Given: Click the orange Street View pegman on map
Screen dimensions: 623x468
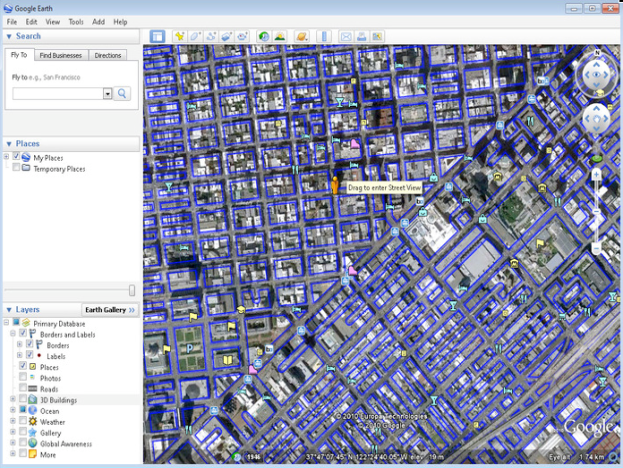Looking at the screenshot, I should [x=335, y=185].
